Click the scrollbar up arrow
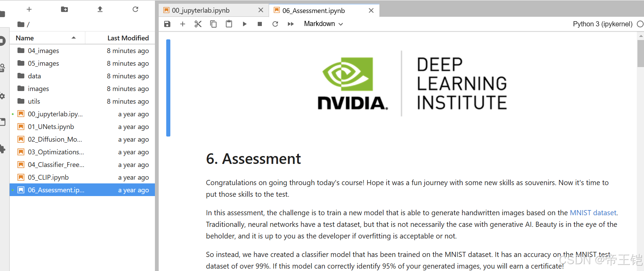Screen dimensions: 644x271 pos(641,36)
